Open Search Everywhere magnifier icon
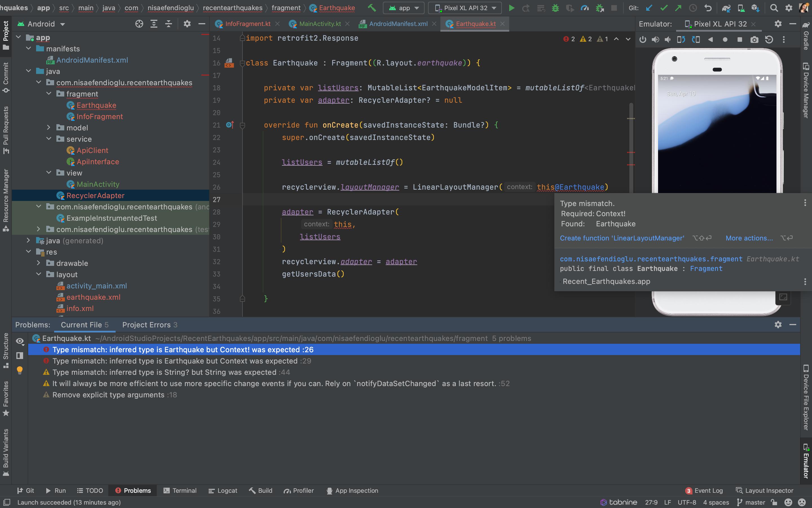This screenshot has width=812, height=508. click(x=774, y=8)
